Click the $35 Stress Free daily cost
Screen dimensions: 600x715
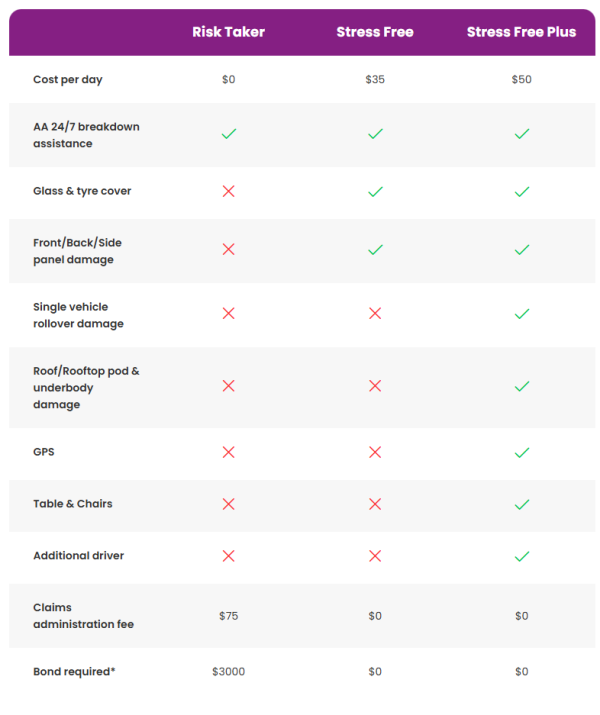375,79
